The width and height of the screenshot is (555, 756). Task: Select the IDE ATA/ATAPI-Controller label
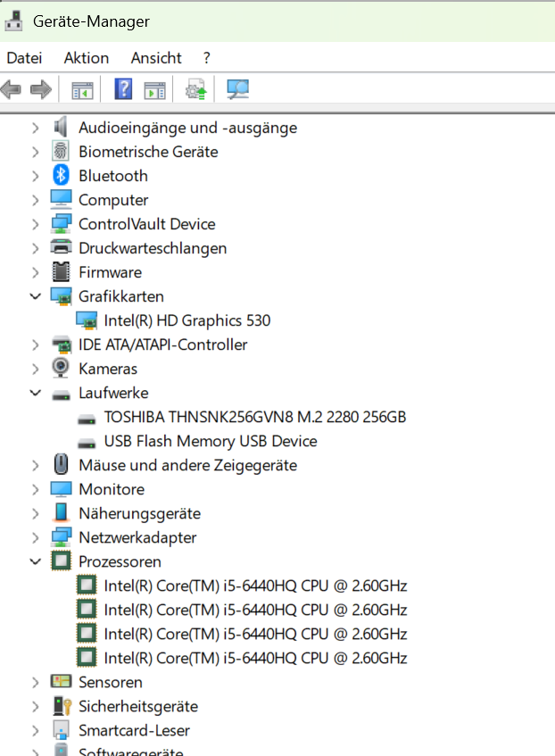(163, 345)
